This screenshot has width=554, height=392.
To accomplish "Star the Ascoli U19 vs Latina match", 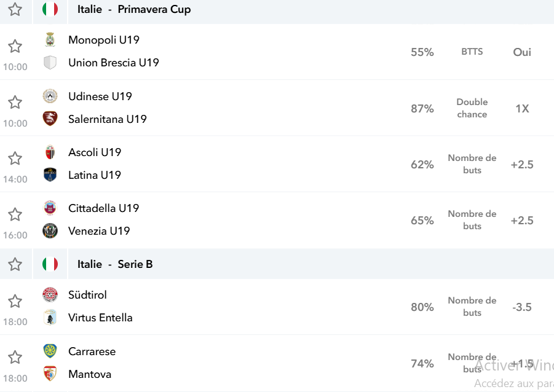I will (x=15, y=158).
